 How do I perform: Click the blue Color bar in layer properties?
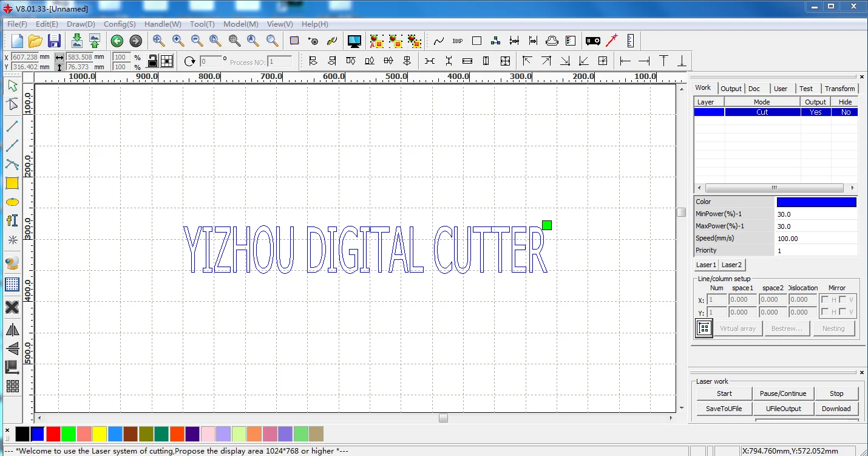coord(816,202)
